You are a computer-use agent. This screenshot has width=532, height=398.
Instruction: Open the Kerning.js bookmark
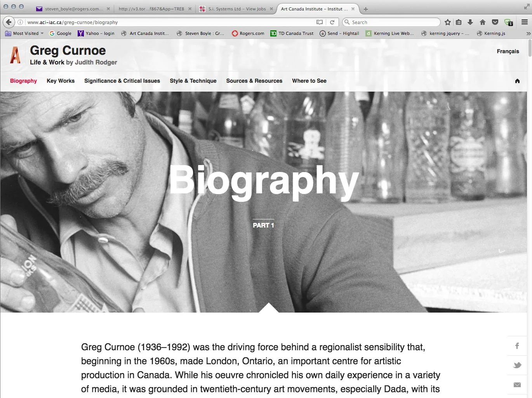pyautogui.click(x=491, y=33)
